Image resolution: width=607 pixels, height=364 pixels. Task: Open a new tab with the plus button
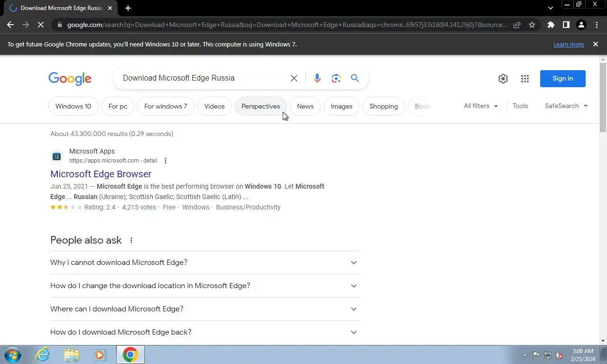coord(128,8)
